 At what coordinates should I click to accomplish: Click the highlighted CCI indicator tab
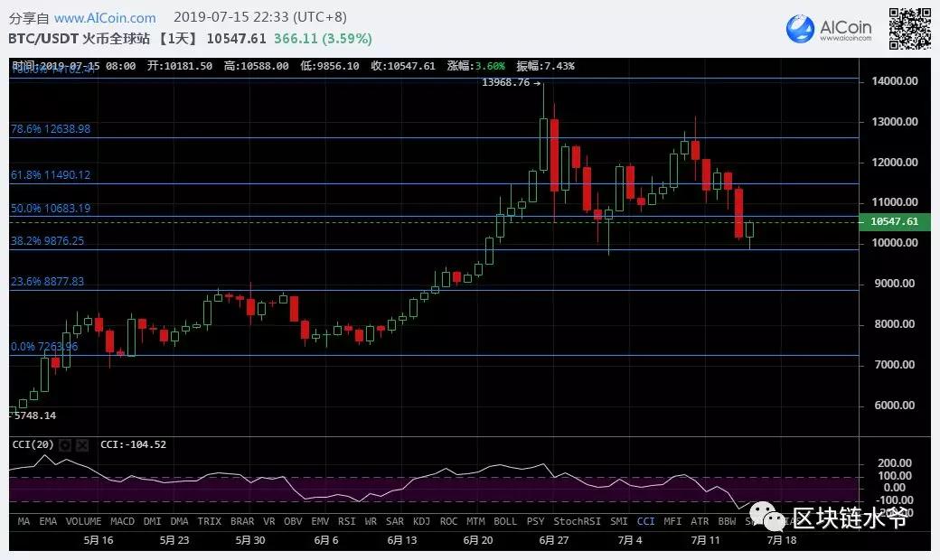pos(645,521)
